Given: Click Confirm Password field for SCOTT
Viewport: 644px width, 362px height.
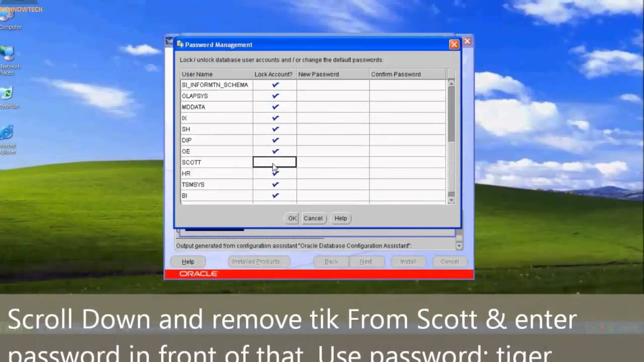Looking at the screenshot, I should point(407,162).
